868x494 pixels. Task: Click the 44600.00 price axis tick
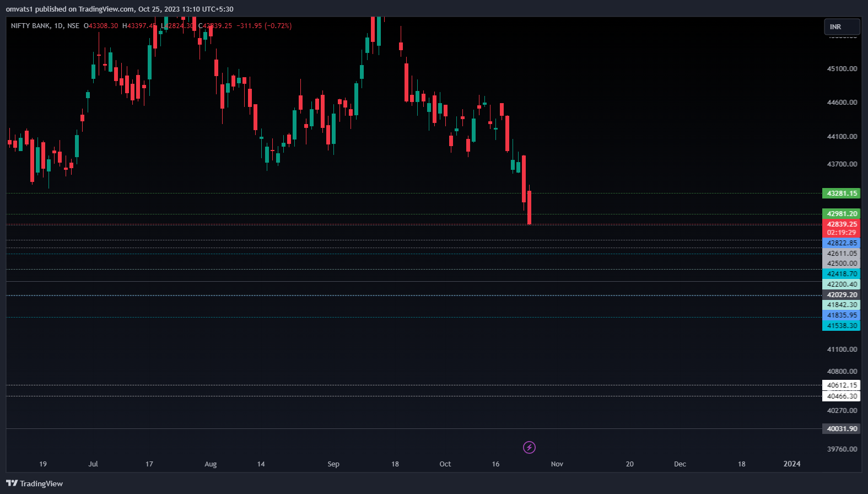click(x=842, y=103)
